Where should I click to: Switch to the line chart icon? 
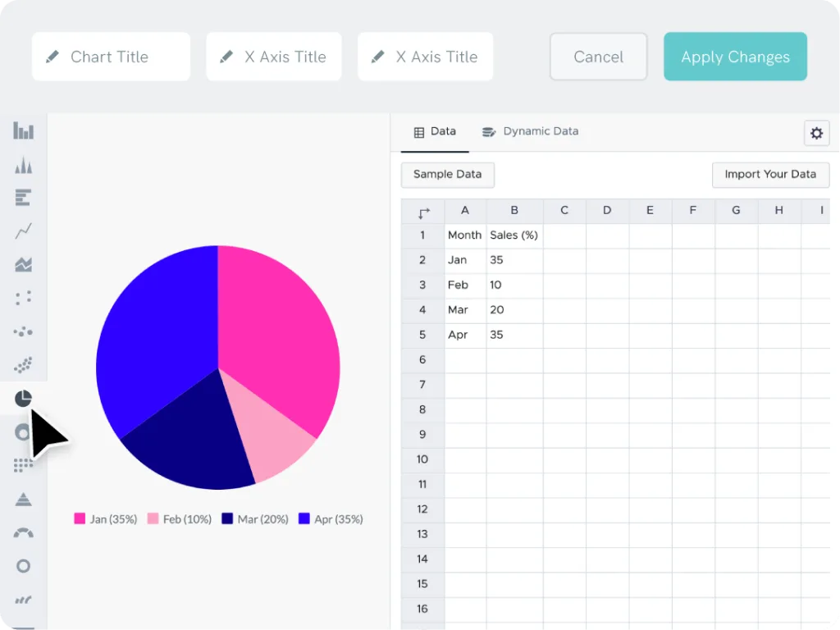[23, 231]
